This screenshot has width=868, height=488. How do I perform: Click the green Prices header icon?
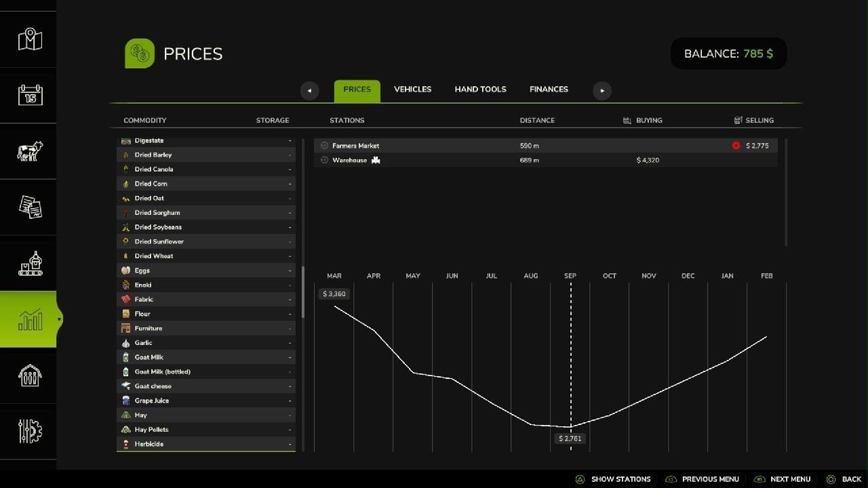(x=140, y=54)
